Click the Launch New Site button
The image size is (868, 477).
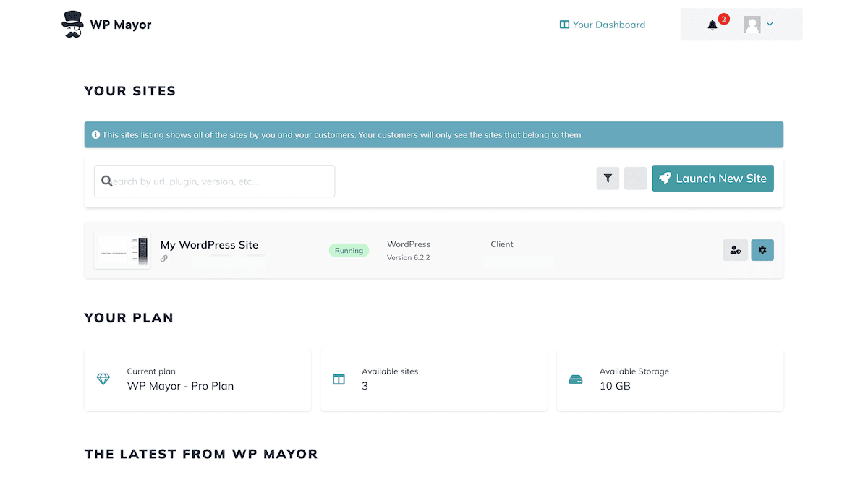(x=712, y=179)
